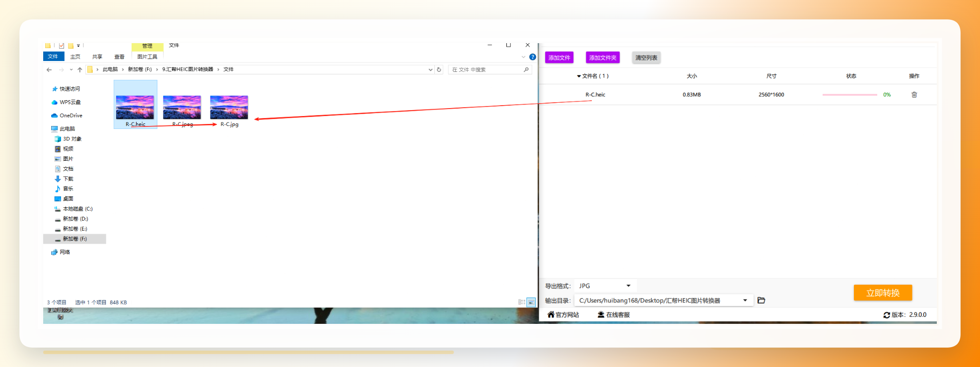Open the 音乐 folder
This screenshot has height=367, width=980.
click(x=64, y=188)
